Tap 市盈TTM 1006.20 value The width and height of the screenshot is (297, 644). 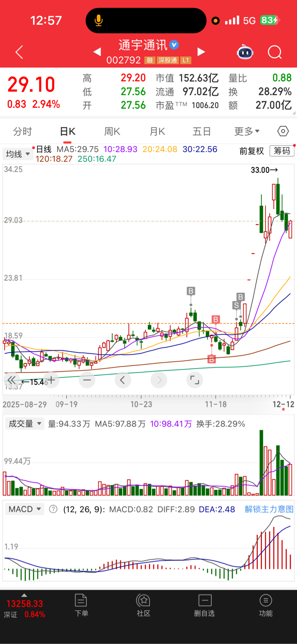pos(205,105)
